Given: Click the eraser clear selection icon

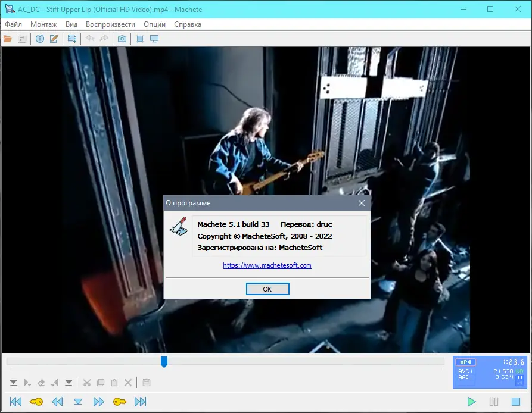Looking at the screenshot, I should coord(41,383).
